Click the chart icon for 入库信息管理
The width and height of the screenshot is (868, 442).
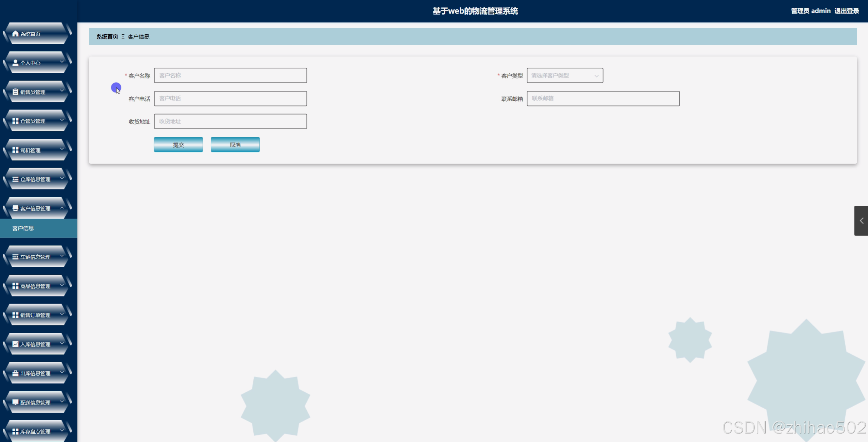15,344
